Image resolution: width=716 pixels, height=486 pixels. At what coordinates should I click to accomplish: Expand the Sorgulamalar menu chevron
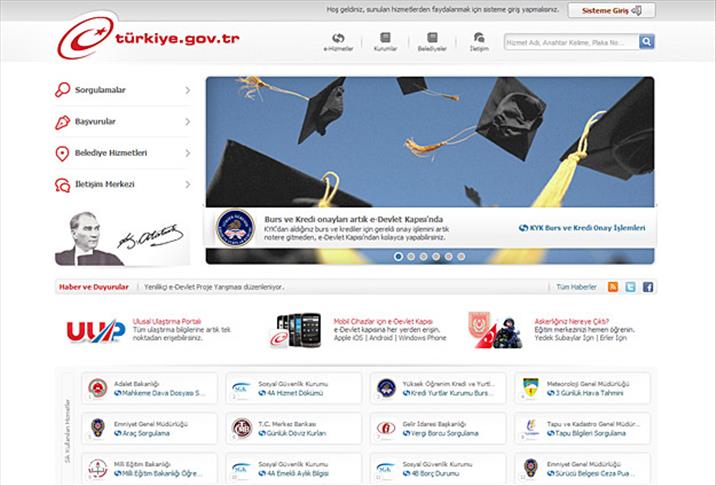[x=187, y=91]
